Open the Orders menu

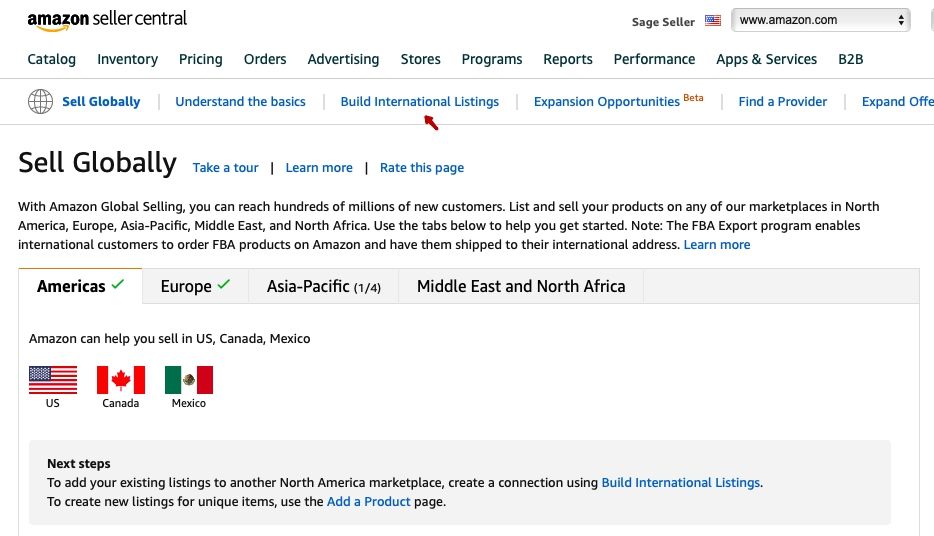click(265, 59)
